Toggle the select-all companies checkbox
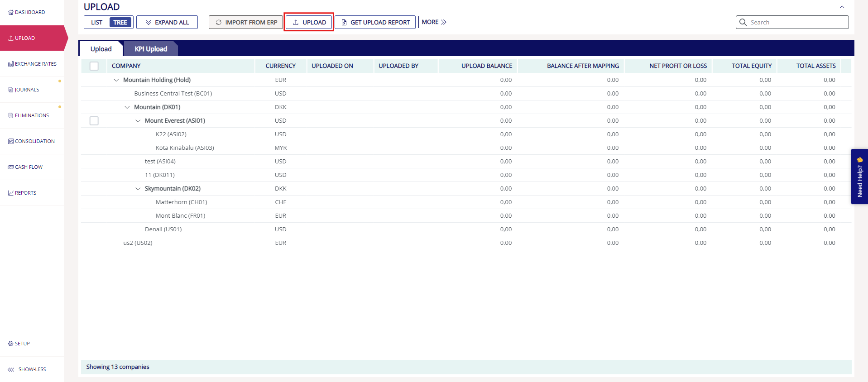The image size is (868, 382). point(94,66)
